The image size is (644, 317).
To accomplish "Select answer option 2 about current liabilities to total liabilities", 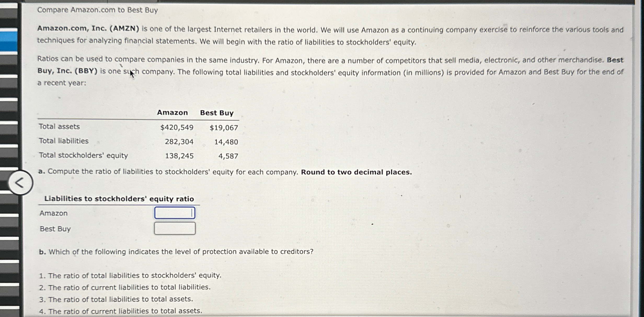I will coord(125,287).
